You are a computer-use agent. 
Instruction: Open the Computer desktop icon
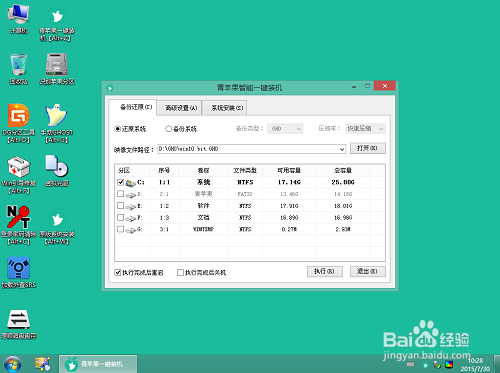[x=18, y=19]
